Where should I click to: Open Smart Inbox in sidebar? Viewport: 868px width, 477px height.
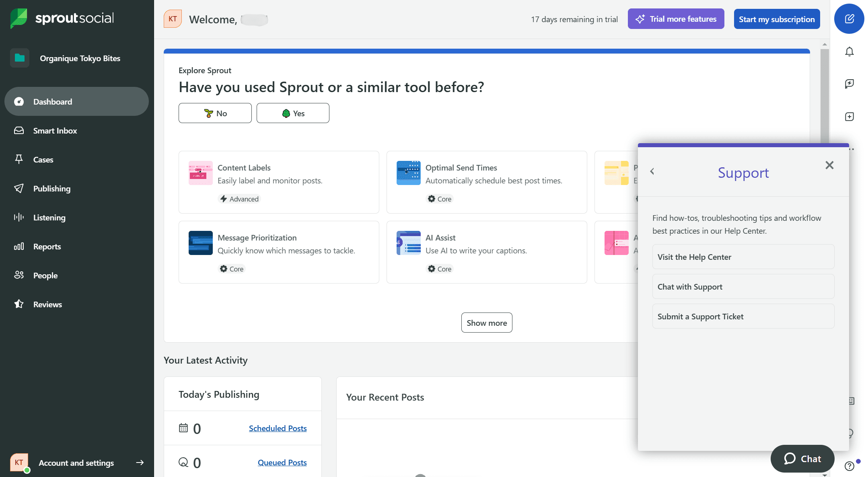(x=55, y=131)
